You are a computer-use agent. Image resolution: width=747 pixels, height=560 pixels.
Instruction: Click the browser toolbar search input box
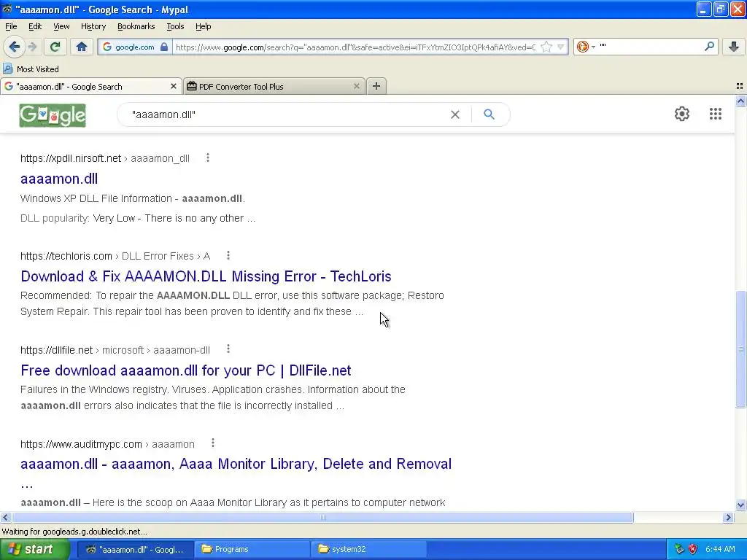[x=650, y=46]
